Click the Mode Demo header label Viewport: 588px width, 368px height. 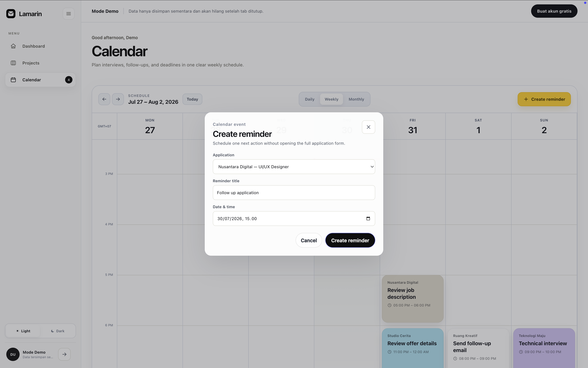(x=105, y=11)
